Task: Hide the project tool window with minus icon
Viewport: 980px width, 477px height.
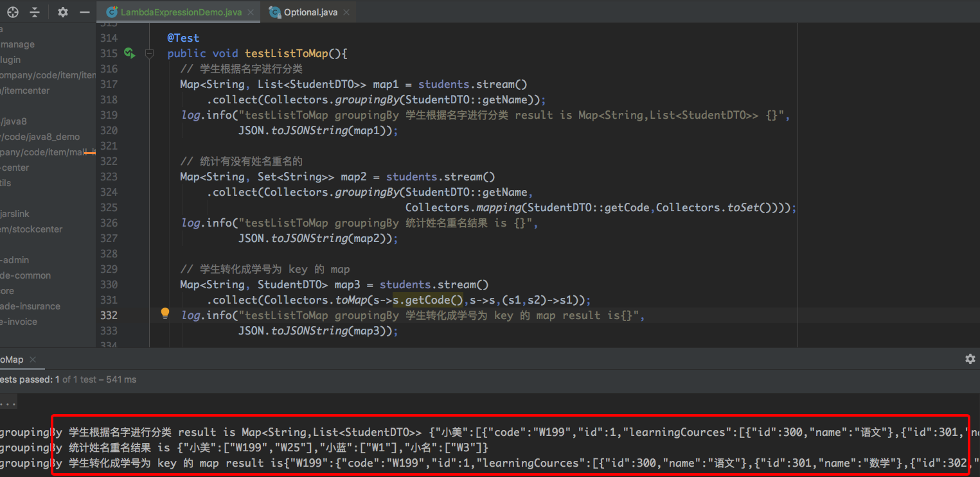Action: [84, 12]
